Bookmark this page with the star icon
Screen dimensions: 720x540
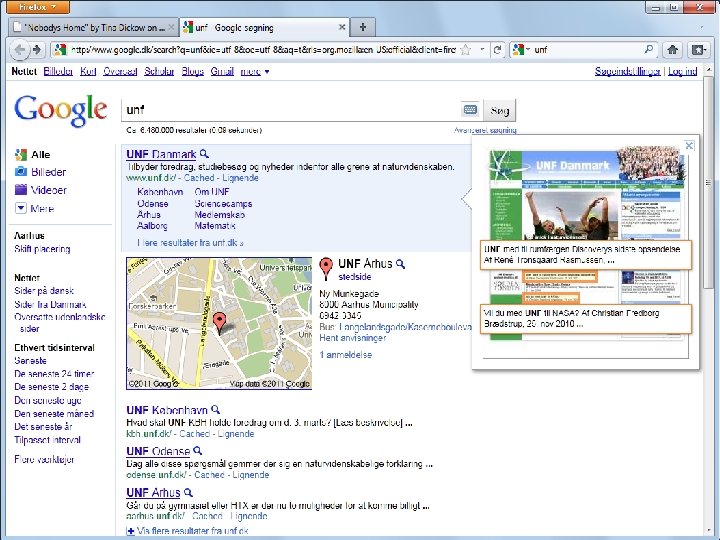(466, 50)
